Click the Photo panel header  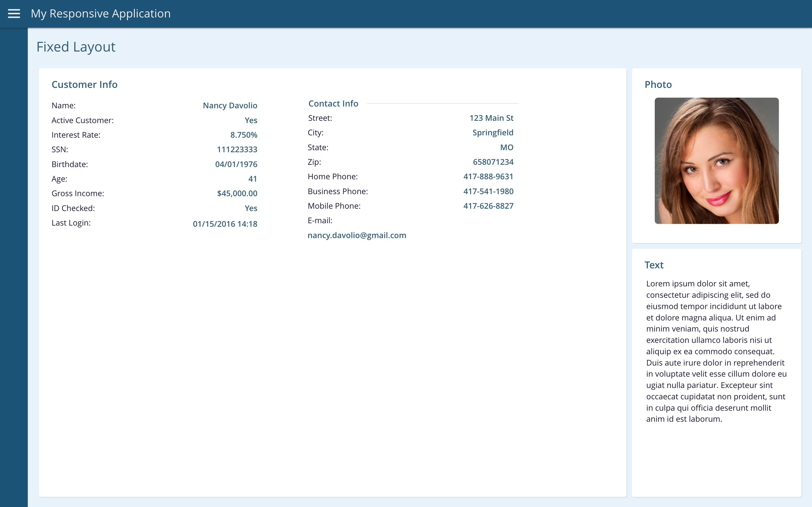click(x=658, y=84)
